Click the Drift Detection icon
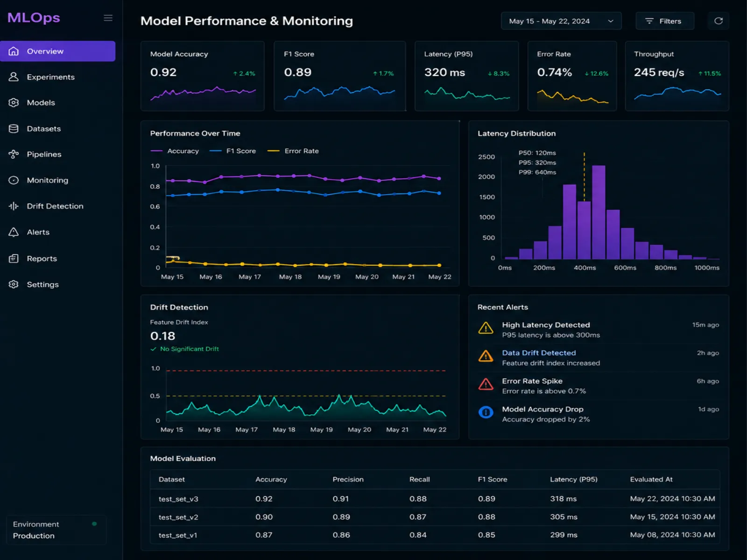The image size is (747, 560). (14, 206)
